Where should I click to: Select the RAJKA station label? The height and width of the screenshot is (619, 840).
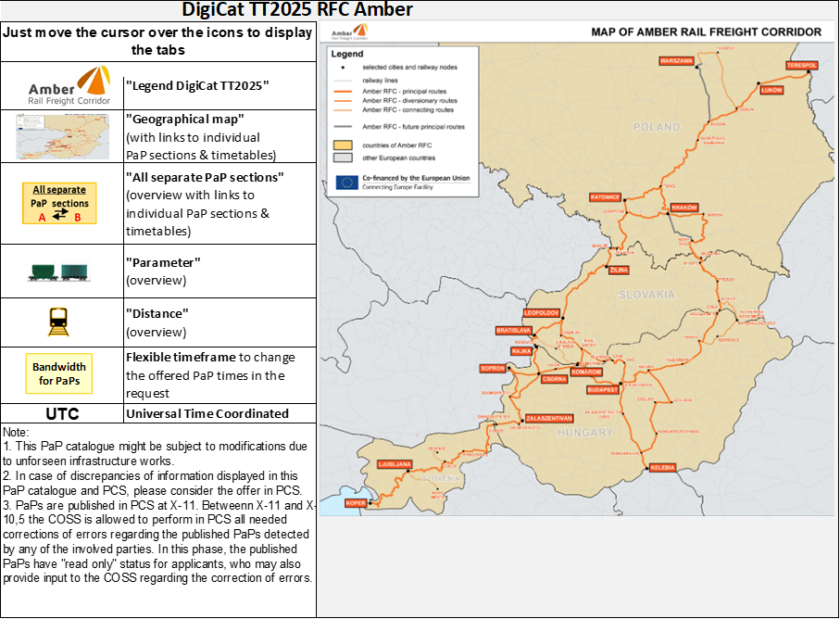click(x=520, y=351)
